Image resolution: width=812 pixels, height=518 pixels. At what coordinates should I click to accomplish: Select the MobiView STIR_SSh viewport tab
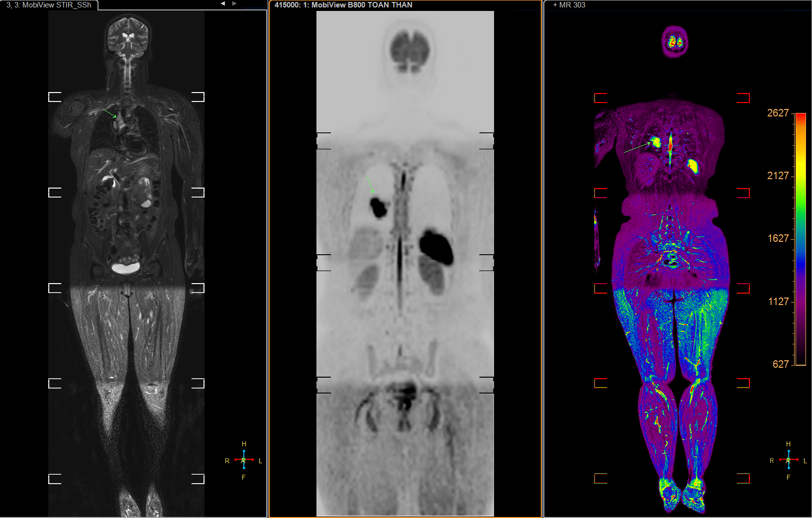(x=49, y=5)
